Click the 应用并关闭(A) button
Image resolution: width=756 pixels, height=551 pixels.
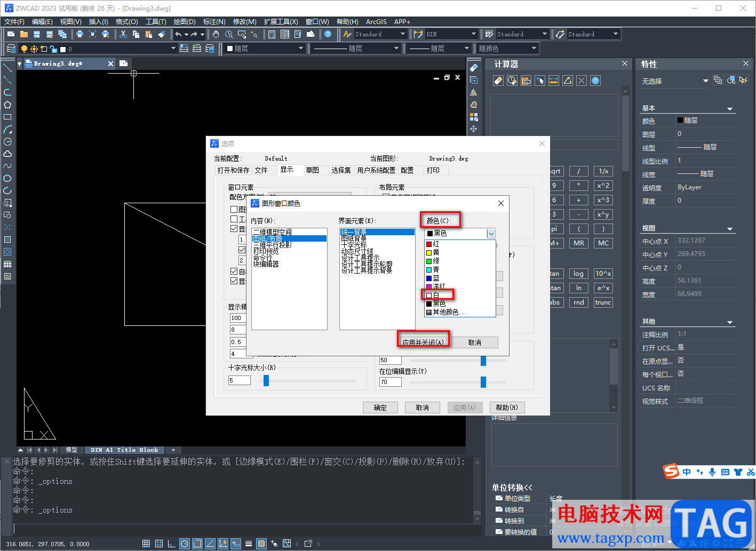point(423,342)
